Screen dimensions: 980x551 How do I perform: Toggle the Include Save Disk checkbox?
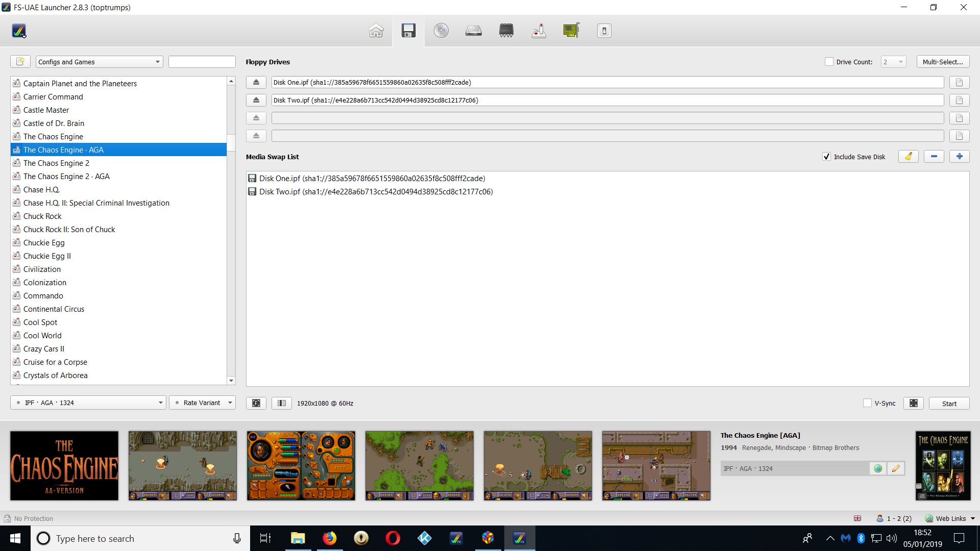pos(826,157)
